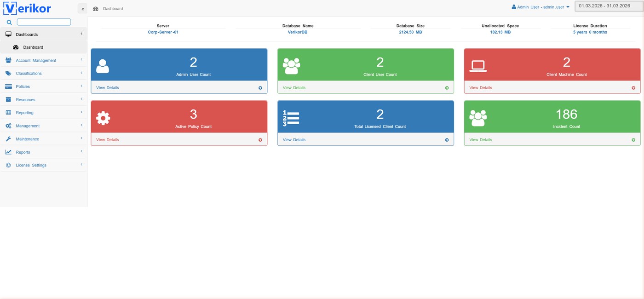Click the Dashboards monitor icon
Viewport: 644px width, 299px height.
tap(8, 34)
